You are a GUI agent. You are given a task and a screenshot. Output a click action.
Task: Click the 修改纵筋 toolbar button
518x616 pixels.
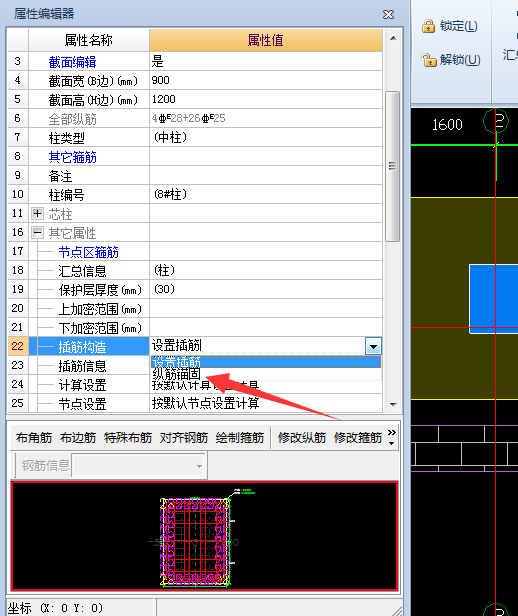(x=302, y=438)
